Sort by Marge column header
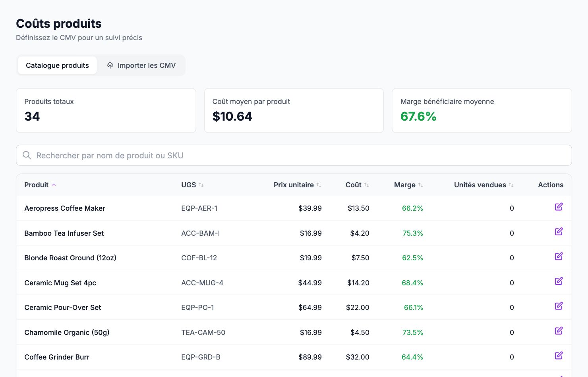 point(408,185)
